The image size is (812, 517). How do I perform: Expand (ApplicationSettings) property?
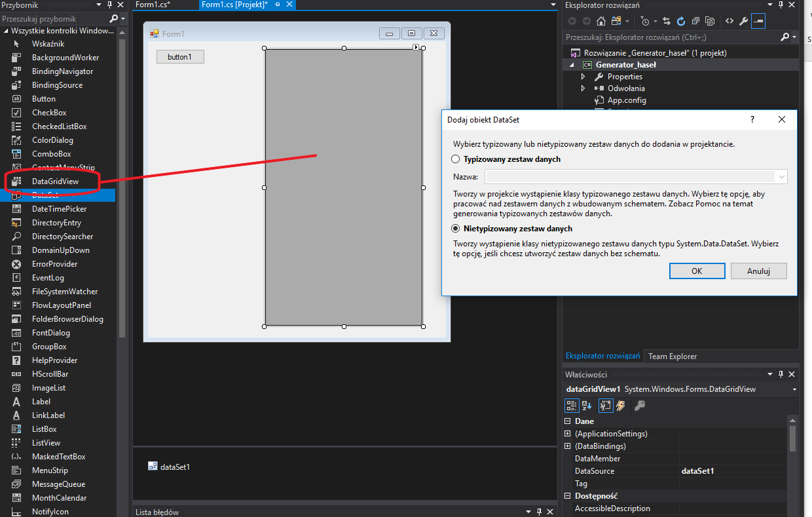[568, 434]
